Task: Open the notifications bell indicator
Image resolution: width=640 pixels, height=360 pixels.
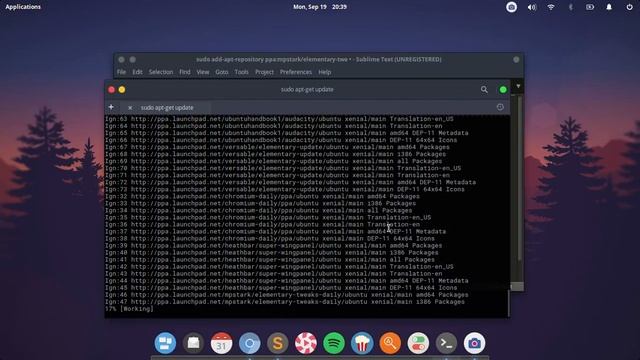Action: click(609, 7)
